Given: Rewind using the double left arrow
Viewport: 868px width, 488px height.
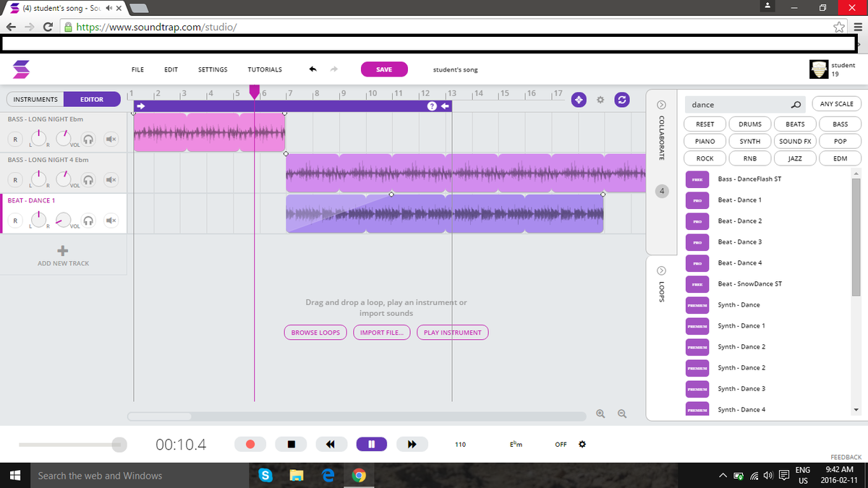Looking at the screenshot, I should (331, 444).
